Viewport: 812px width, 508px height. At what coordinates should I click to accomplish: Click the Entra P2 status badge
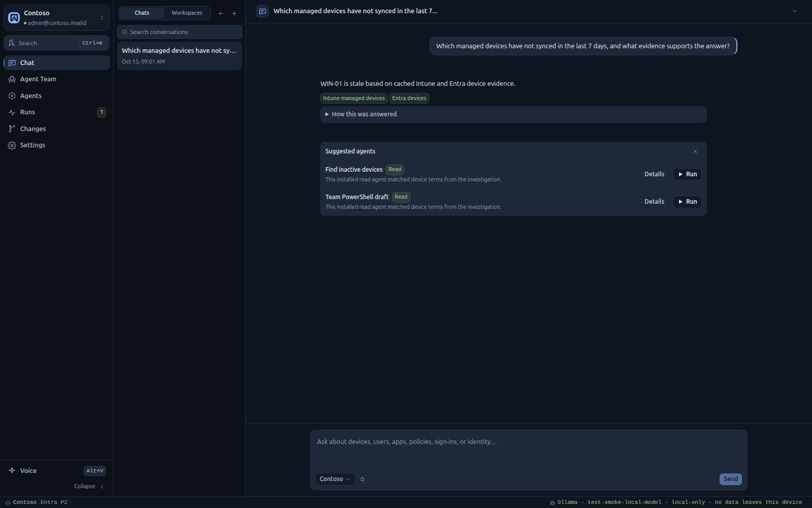coord(54,502)
